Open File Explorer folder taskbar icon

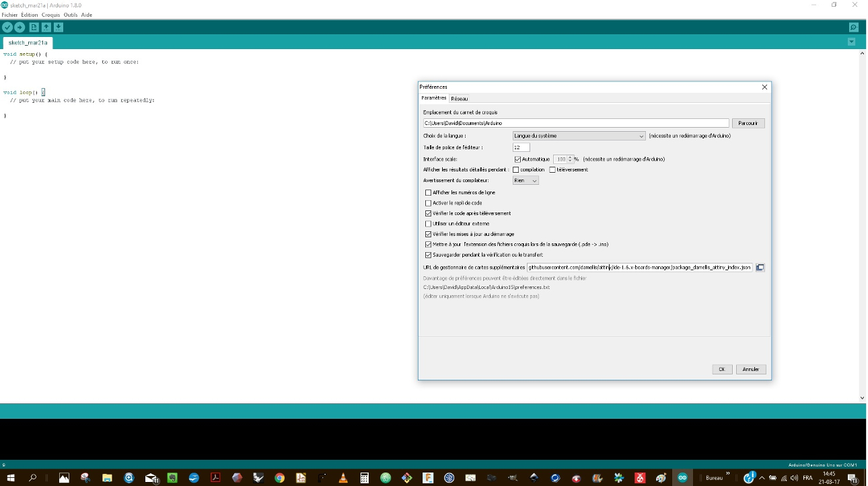pos(107,478)
